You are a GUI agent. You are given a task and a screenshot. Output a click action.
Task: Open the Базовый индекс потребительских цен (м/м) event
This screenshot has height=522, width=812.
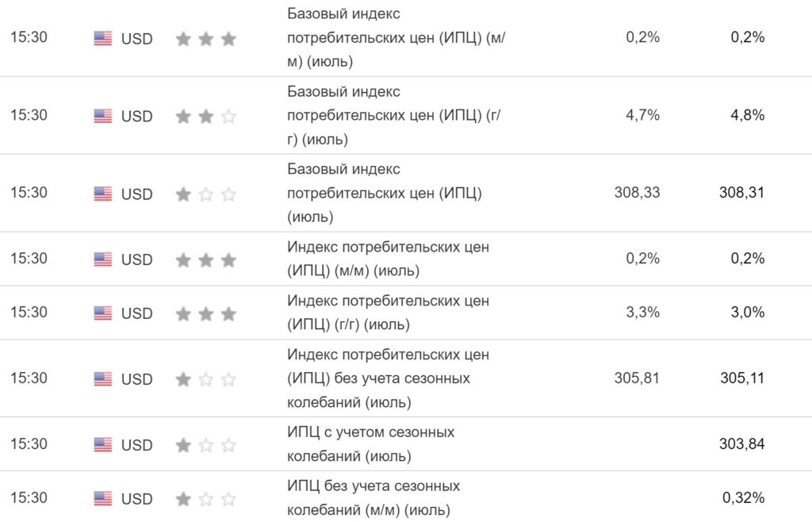[x=395, y=38]
